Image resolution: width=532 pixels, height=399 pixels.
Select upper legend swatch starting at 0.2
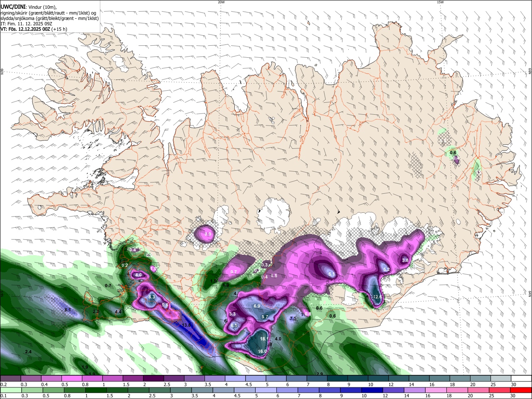[10, 379]
